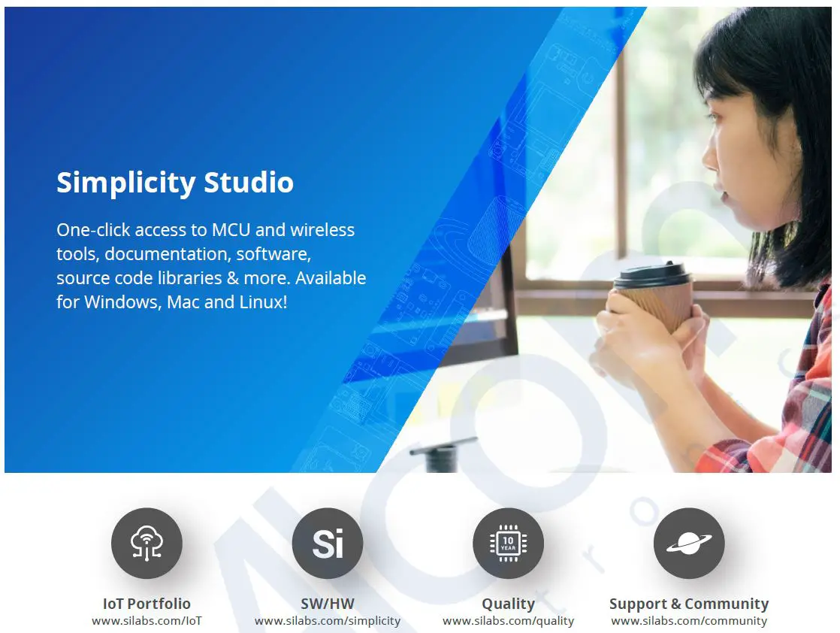Image resolution: width=840 pixels, height=633 pixels.
Task: Select the Support & Community label
Action: [689, 604]
